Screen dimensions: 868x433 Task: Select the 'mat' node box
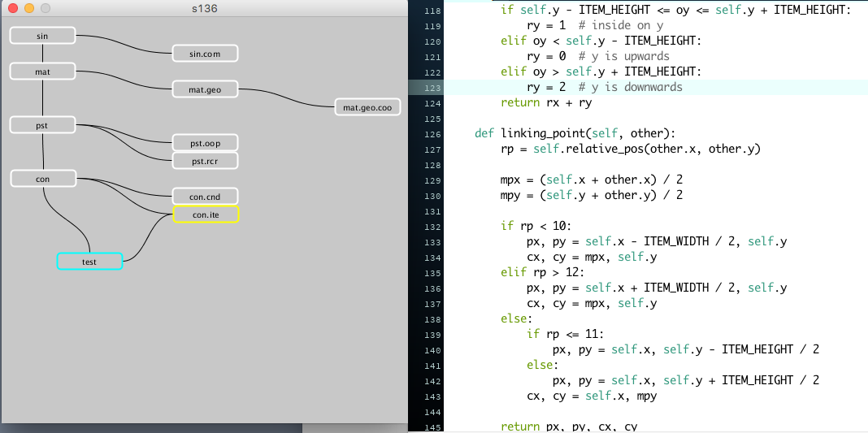[42, 71]
